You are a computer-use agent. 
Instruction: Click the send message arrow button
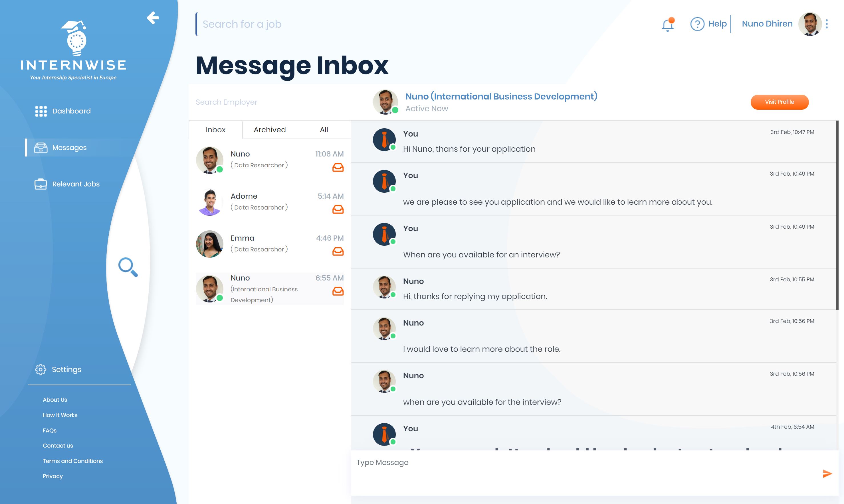828,473
